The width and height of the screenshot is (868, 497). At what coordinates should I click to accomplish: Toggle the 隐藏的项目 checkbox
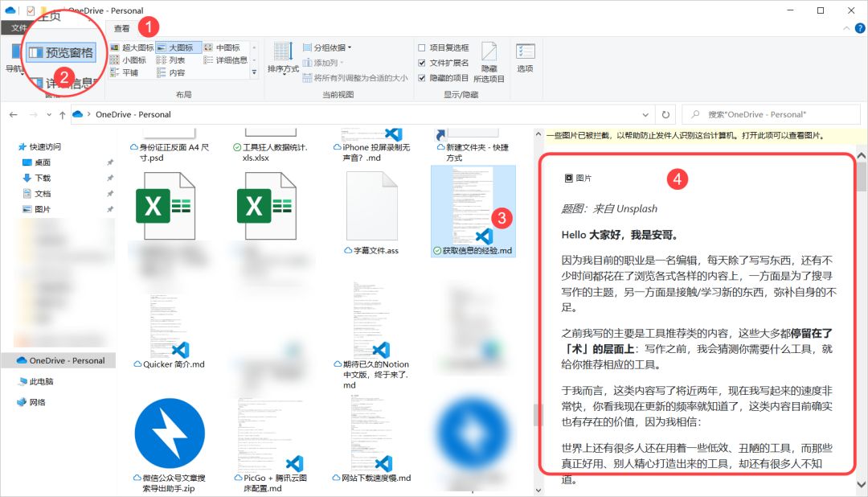tap(422, 78)
